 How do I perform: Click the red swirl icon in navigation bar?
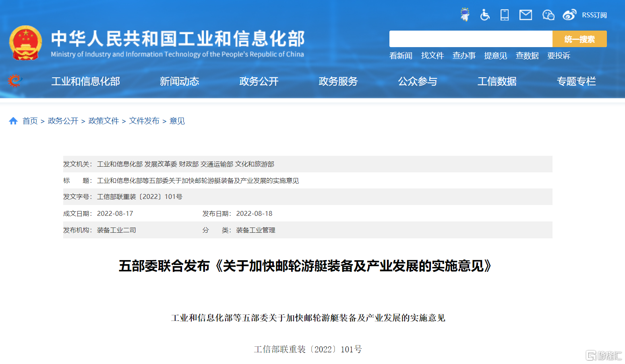(15, 81)
